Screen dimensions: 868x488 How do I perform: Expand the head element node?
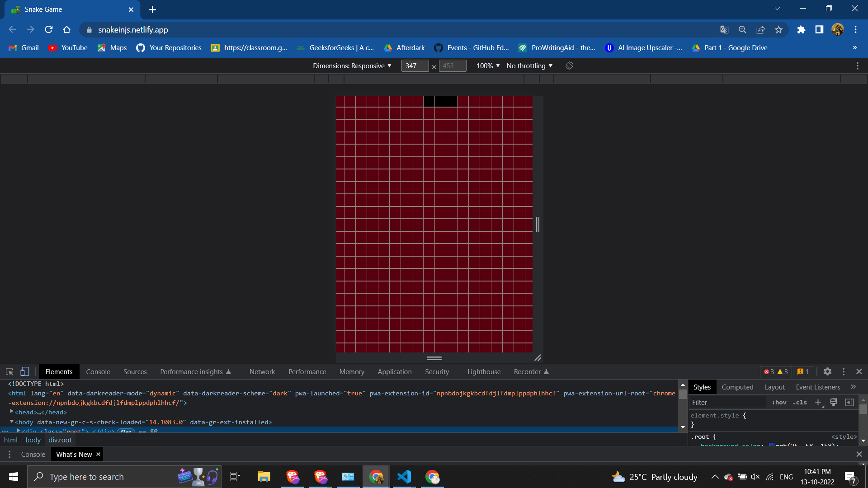[x=11, y=412]
